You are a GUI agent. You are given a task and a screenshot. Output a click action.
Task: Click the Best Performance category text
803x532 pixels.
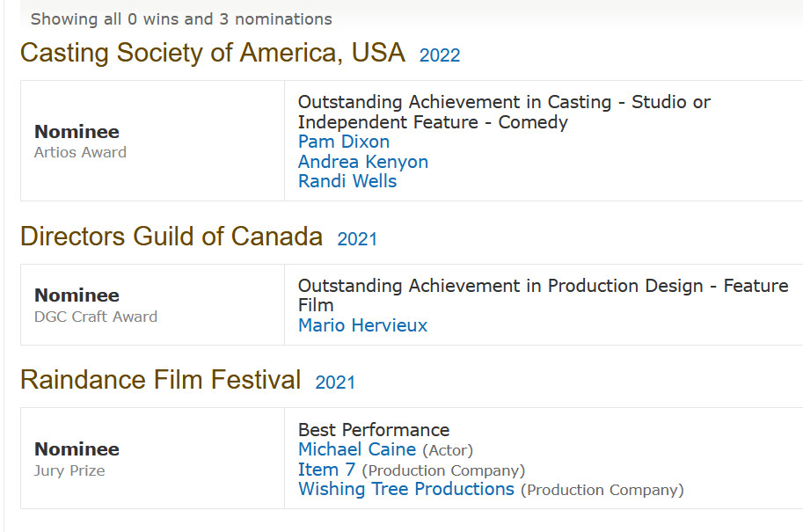pyautogui.click(x=373, y=430)
